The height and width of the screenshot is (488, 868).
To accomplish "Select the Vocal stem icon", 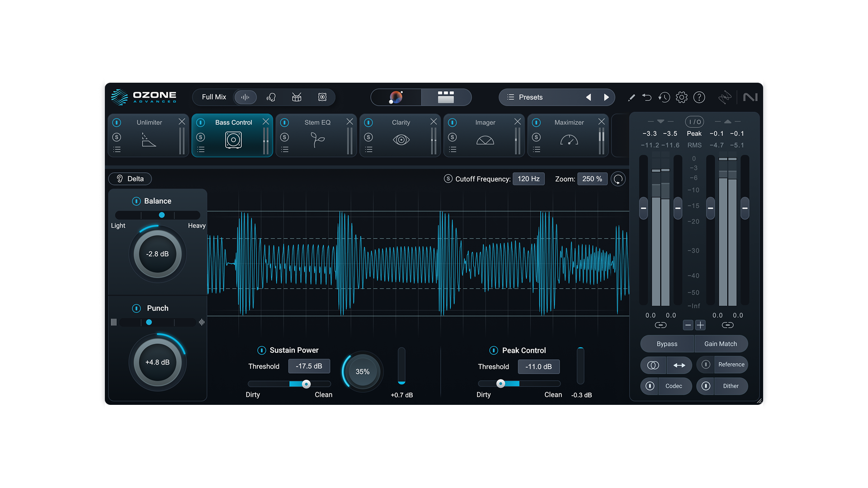I will click(271, 97).
